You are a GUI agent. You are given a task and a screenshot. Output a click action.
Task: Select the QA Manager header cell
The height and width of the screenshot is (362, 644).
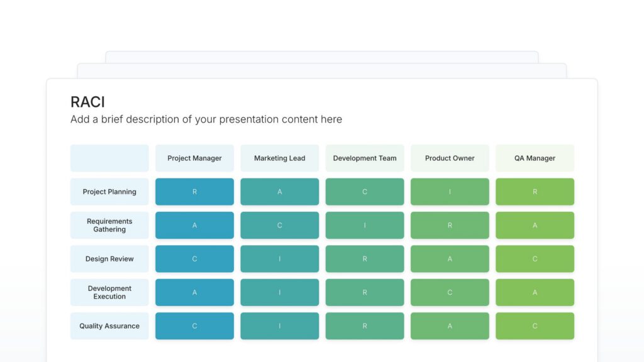tap(535, 158)
